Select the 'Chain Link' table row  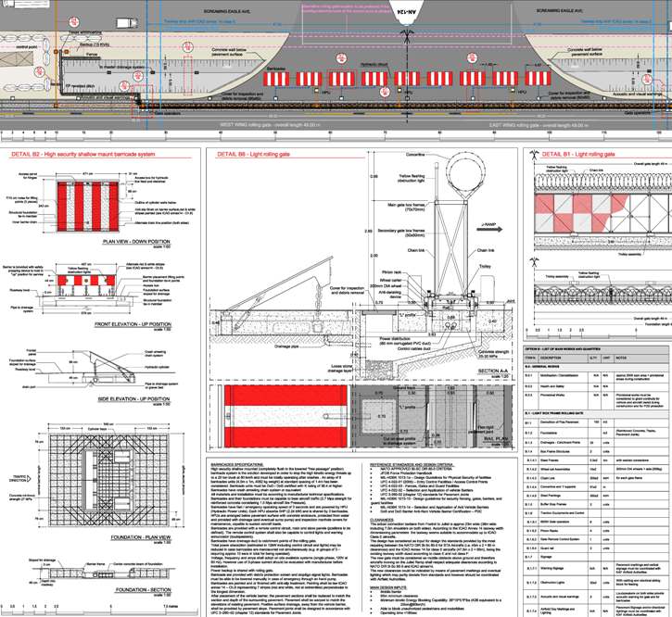pos(598,478)
